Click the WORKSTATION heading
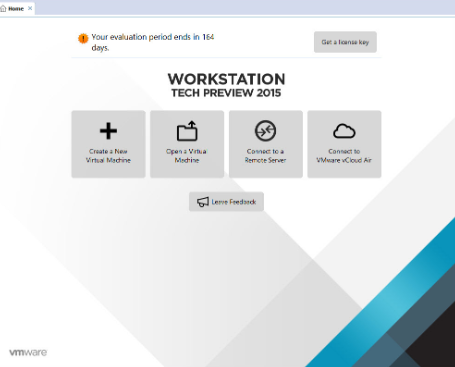 (x=226, y=79)
